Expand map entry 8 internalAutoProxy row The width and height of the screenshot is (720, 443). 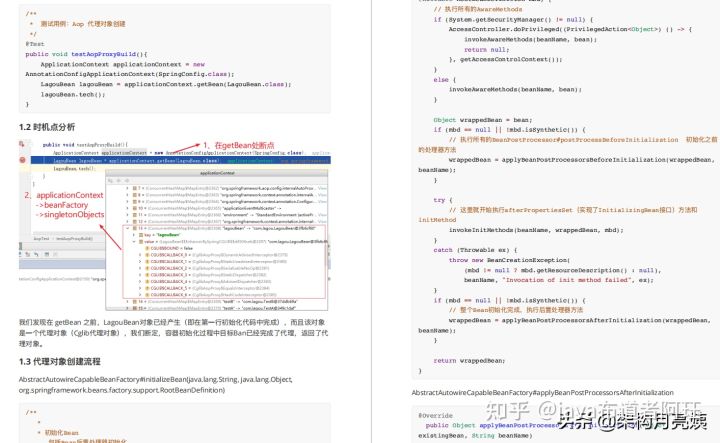128,195
